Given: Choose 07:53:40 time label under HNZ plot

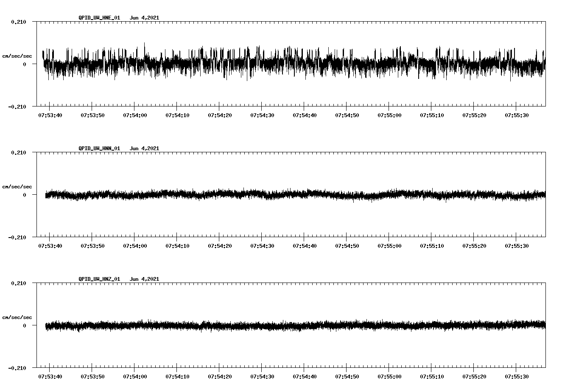Looking at the screenshot, I should click(x=50, y=377).
